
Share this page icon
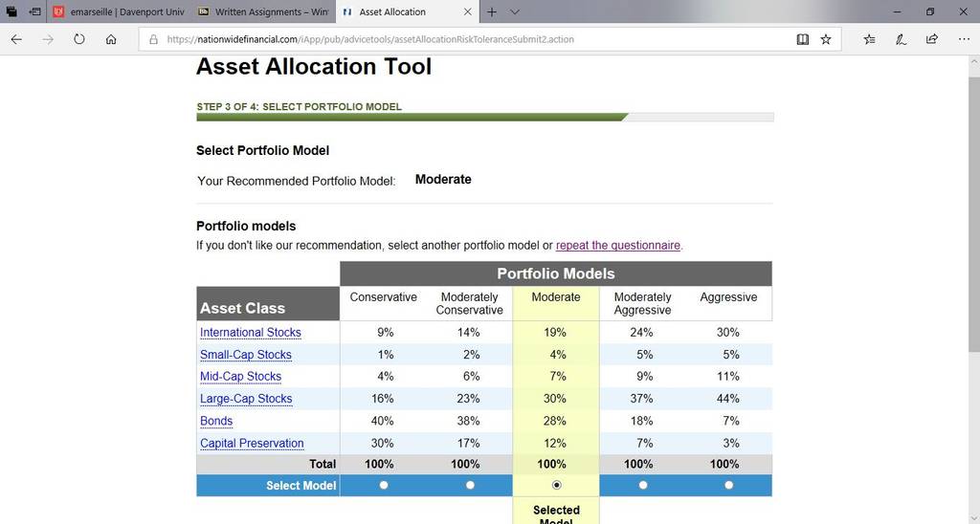coord(932,39)
